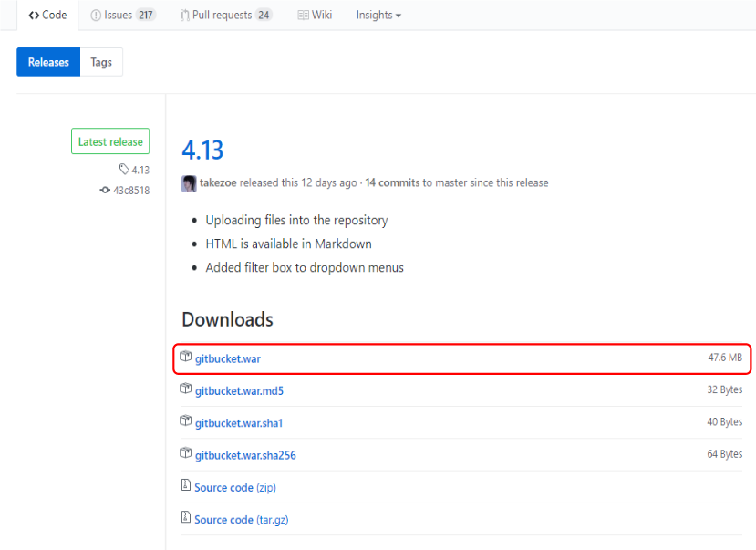
Task: Click the package icon beside gitbucket.war
Action: tap(186, 357)
